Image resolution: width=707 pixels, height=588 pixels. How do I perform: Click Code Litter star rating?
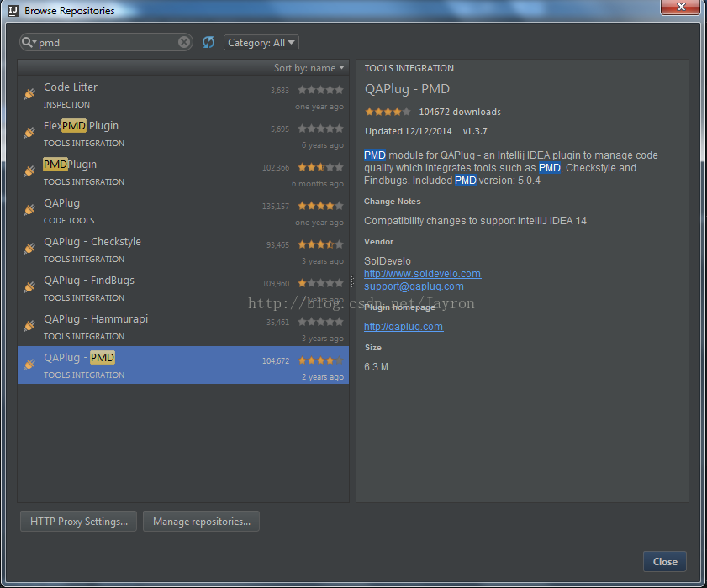pyautogui.click(x=320, y=90)
